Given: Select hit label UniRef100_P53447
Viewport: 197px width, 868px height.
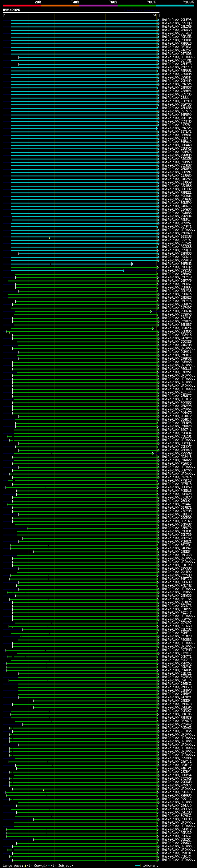Looking at the screenshot, I should click(x=177, y=504).
